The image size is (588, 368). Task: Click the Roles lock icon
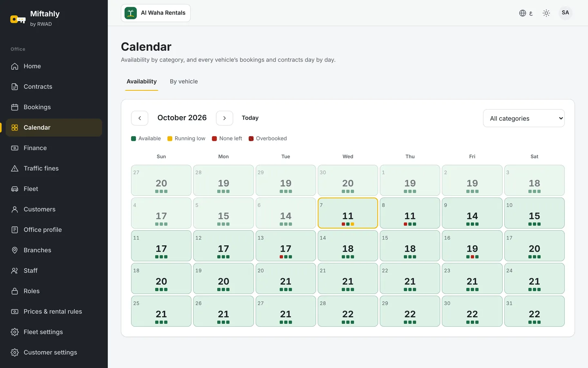tap(15, 291)
